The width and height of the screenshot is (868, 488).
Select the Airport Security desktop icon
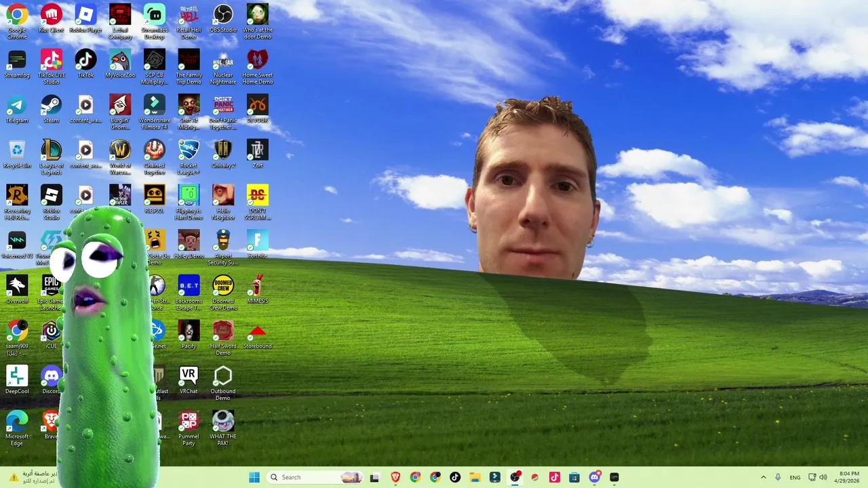(x=223, y=247)
